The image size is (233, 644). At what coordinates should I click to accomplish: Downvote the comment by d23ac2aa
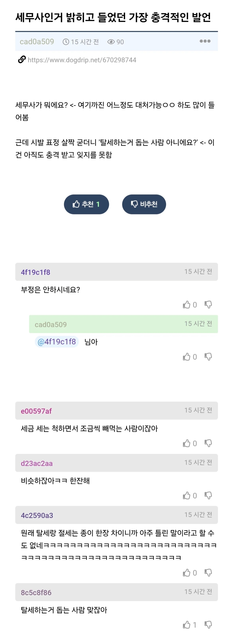point(208,496)
